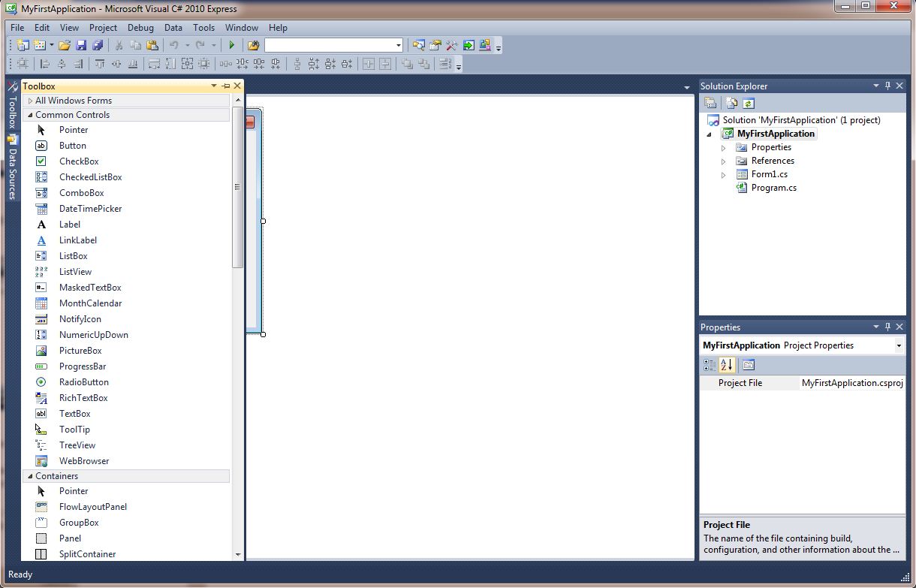Click the Center Horizontally layout icon

368,64
